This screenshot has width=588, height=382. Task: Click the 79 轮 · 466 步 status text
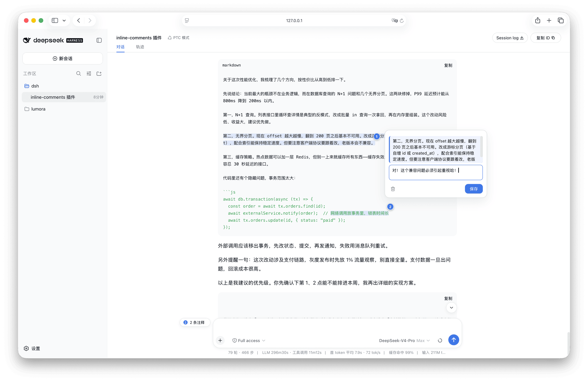(x=241, y=353)
